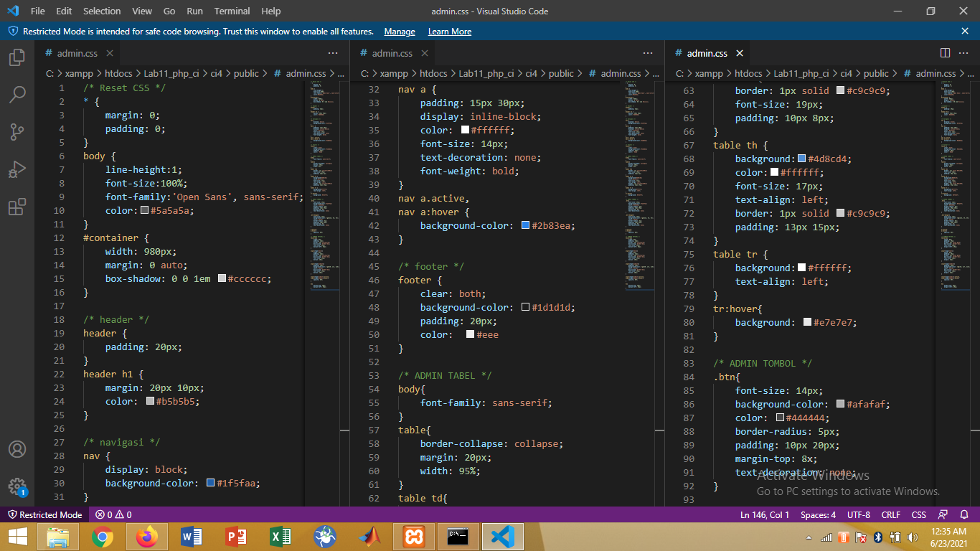Screen dimensions: 980x551
Task: Click the Split Editor icon top right
Action: pos(944,52)
